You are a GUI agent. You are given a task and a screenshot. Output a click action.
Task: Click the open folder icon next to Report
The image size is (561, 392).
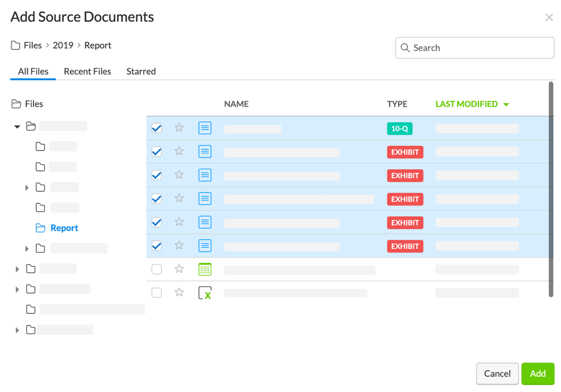pos(41,228)
